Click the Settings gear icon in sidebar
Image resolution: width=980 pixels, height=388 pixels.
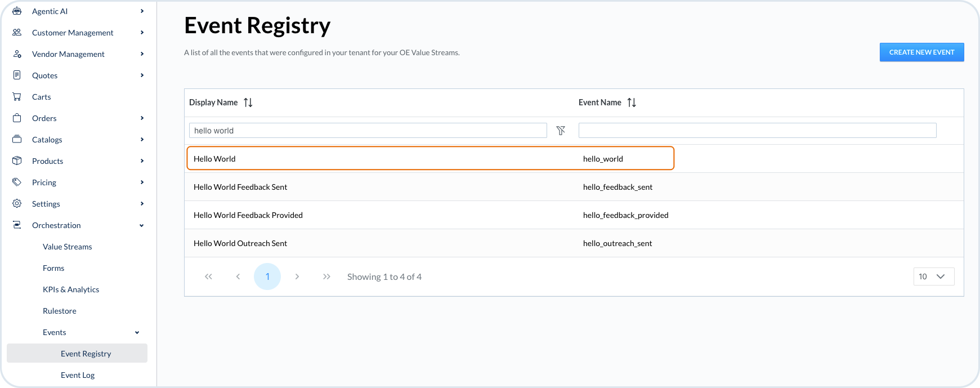pos(17,204)
